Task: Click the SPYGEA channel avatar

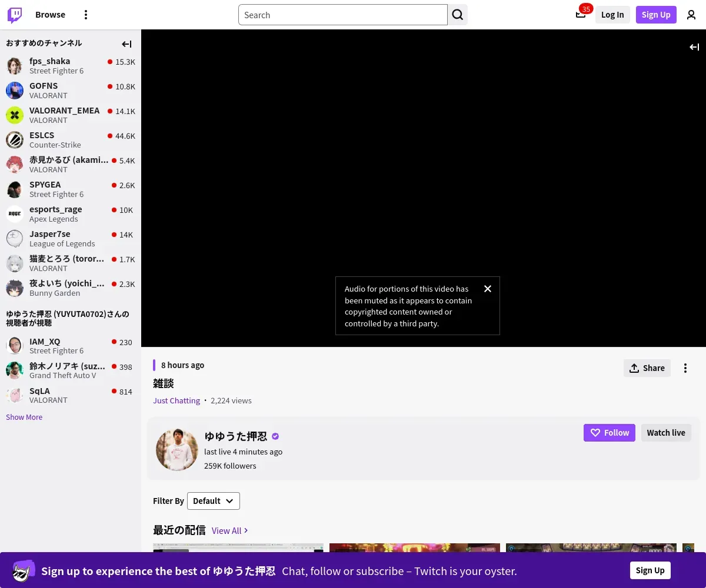Action: pos(15,189)
